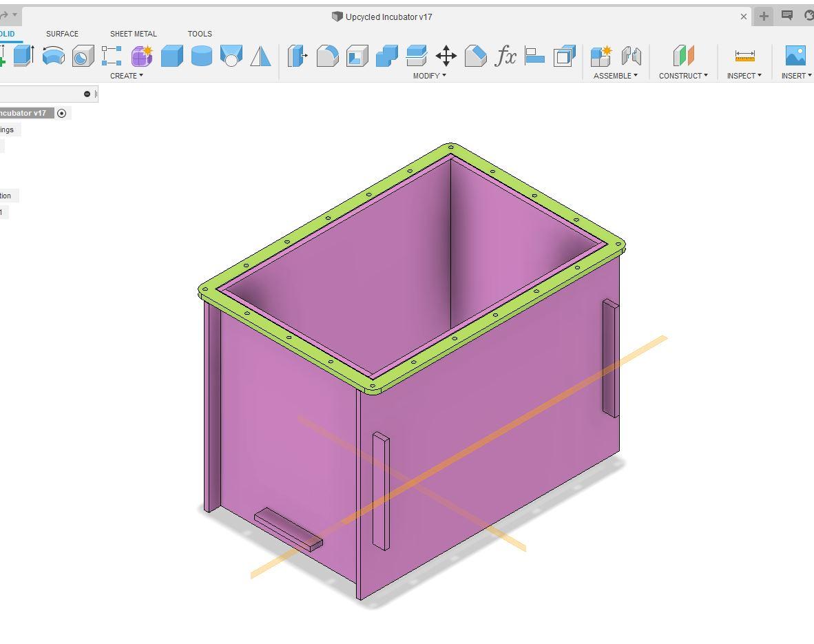Screen dimensions: 814x644
Task: Click the Redo arrow
Action: [3, 15]
